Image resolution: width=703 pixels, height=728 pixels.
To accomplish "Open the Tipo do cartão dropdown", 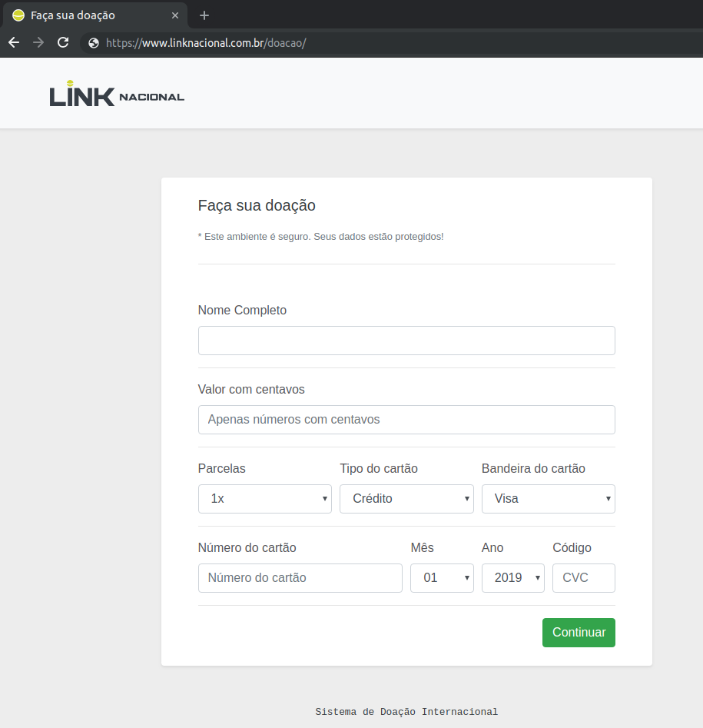I will pos(406,499).
